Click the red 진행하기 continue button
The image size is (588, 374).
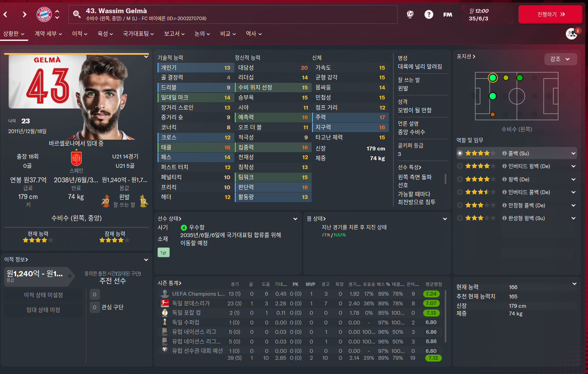pos(550,14)
